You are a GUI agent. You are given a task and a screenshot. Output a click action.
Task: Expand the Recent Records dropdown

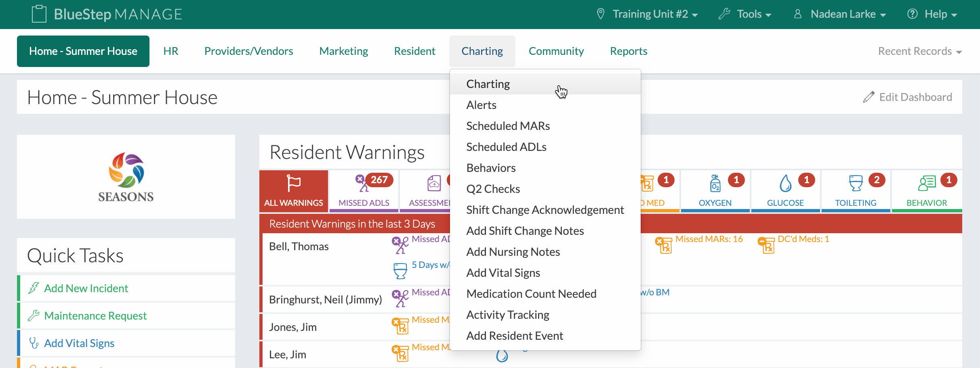(x=920, y=51)
